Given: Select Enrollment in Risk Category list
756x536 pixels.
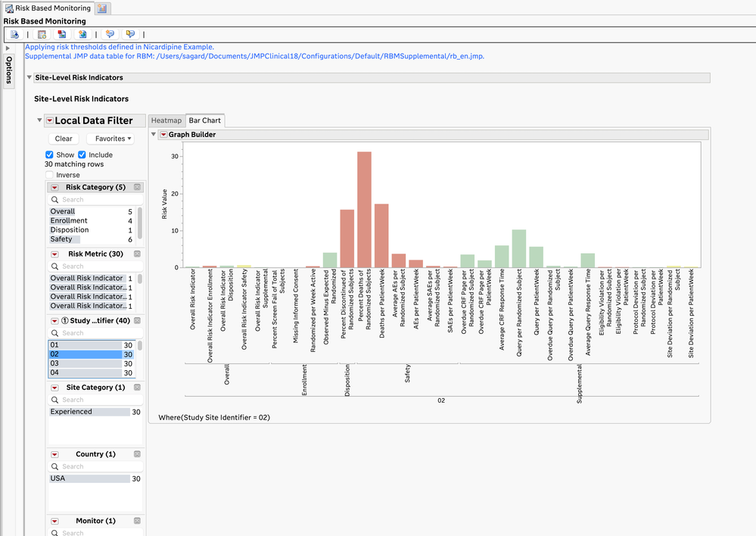Looking at the screenshot, I should tap(91, 220).
